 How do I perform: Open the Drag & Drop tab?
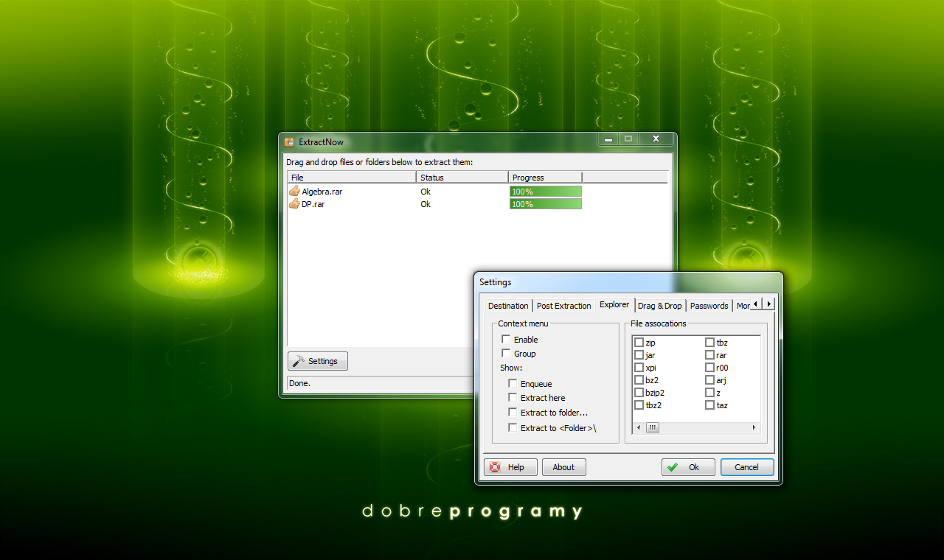tap(659, 306)
